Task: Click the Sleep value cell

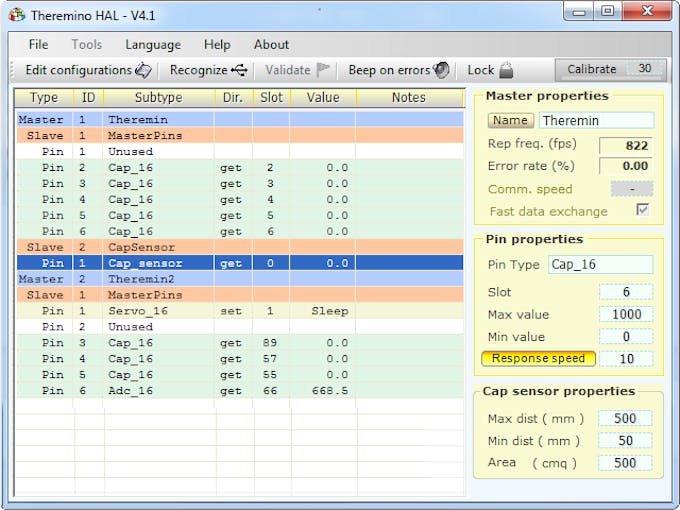Action: [323, 311]
